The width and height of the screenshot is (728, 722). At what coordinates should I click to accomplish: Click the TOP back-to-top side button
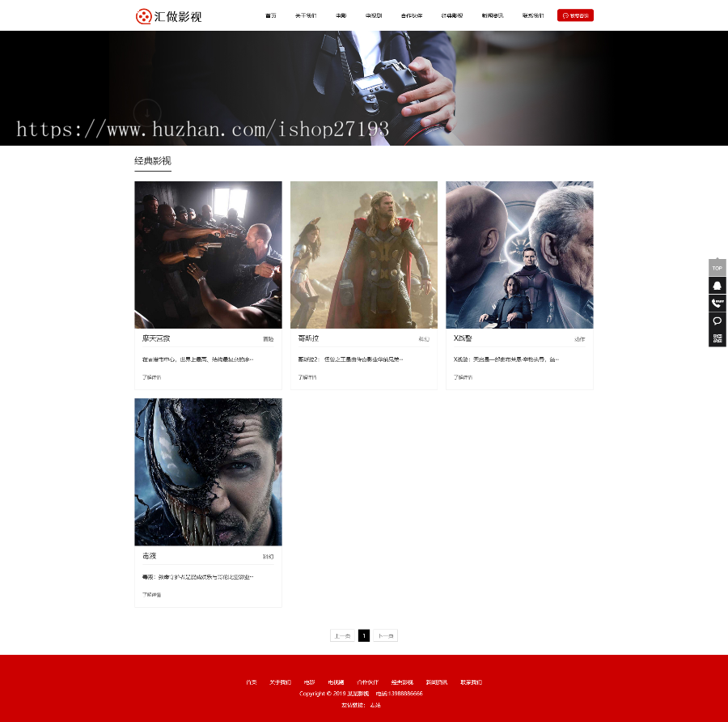point(717,268)
